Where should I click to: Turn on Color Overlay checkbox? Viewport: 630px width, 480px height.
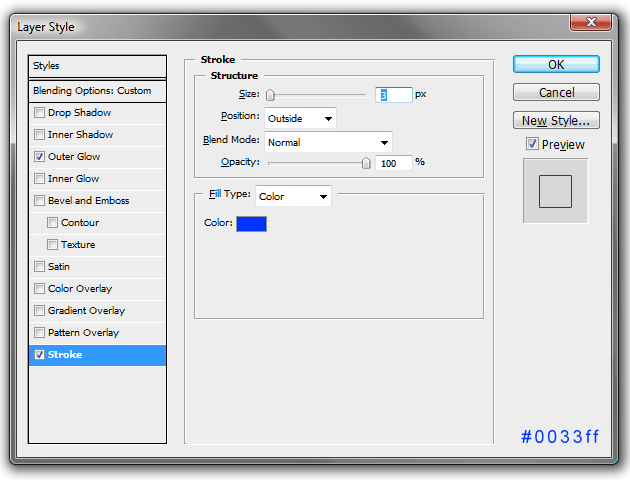click(39, 288)
